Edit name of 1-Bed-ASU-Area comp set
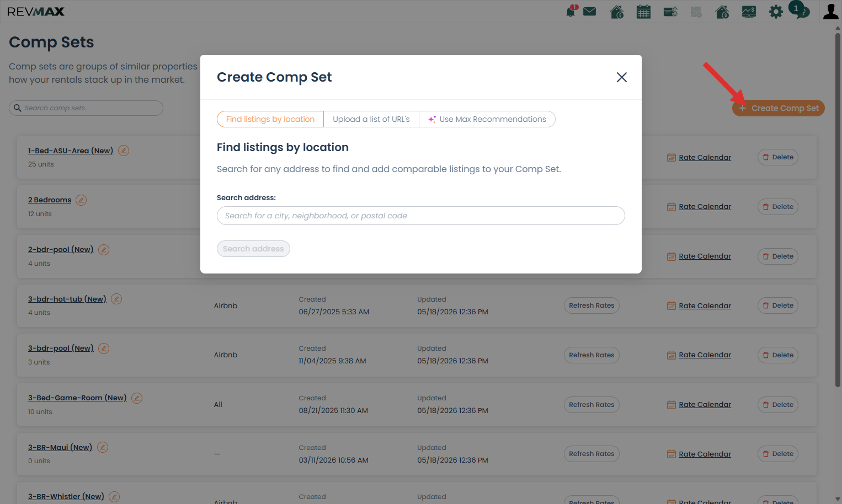 click(124, 151)
